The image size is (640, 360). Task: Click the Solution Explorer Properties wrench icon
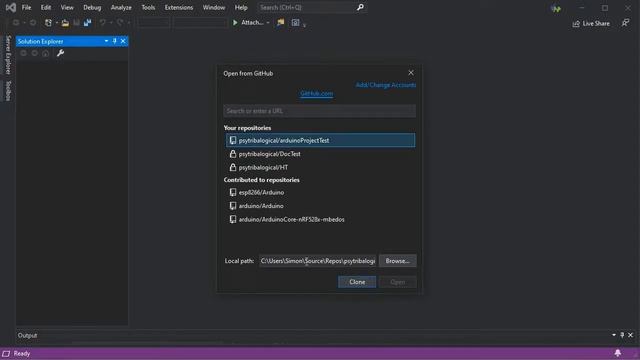(x=60, y=53)
